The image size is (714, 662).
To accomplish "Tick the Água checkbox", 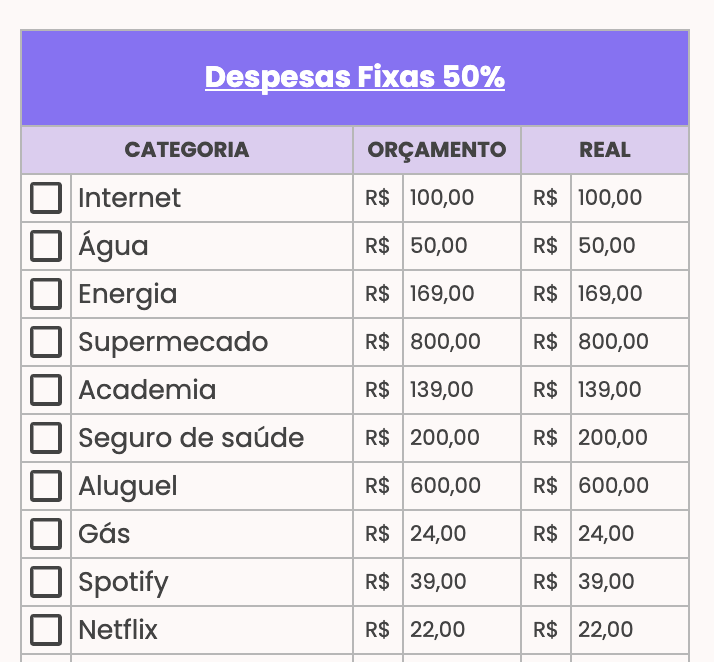I will click(x=46, y=246).
